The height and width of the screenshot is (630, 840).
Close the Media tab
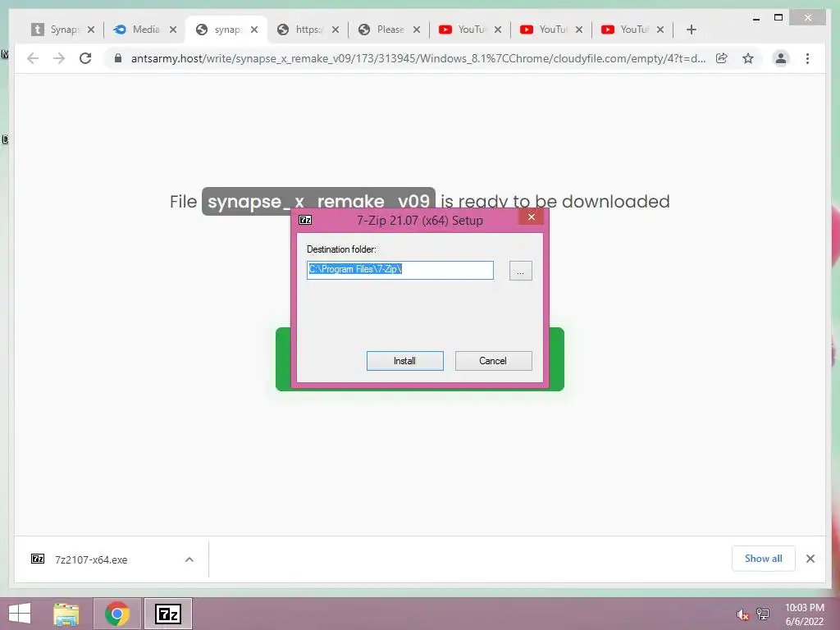click(x=173, y=30)
